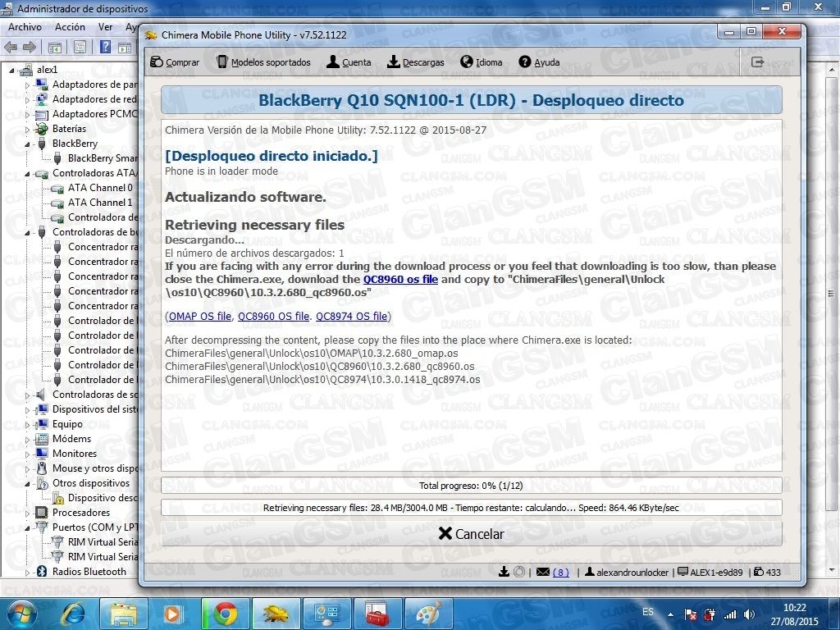Select the Equipo tree item
Screen dimensions: 840x630
67,424
